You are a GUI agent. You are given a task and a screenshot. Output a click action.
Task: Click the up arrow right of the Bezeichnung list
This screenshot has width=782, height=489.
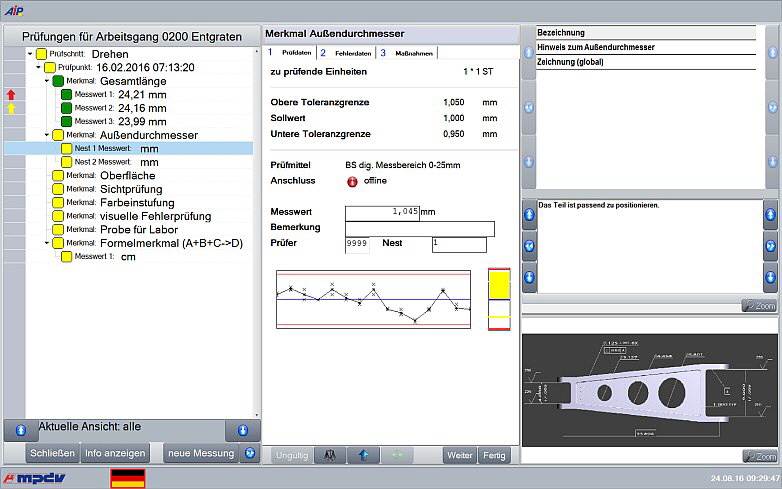(773, 52)
